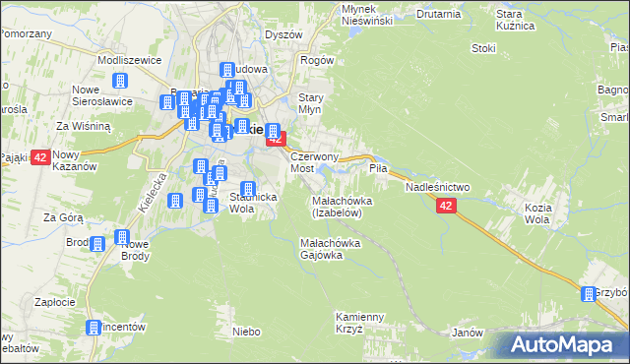The height and width of the screenshot is (364, 630).
Task: Click the Stoki place label
Action: 483,48
